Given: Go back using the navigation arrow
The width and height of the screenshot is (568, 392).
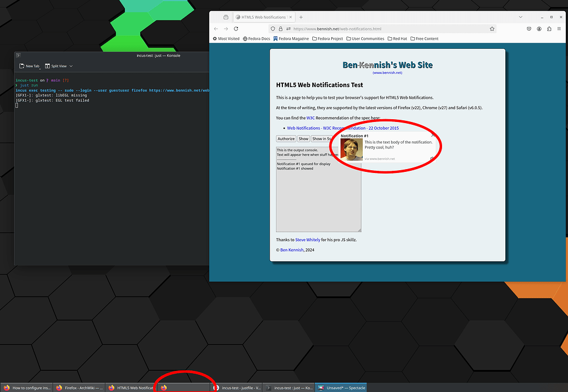Looking at the screenshot, I should click(x=216, y=28).
